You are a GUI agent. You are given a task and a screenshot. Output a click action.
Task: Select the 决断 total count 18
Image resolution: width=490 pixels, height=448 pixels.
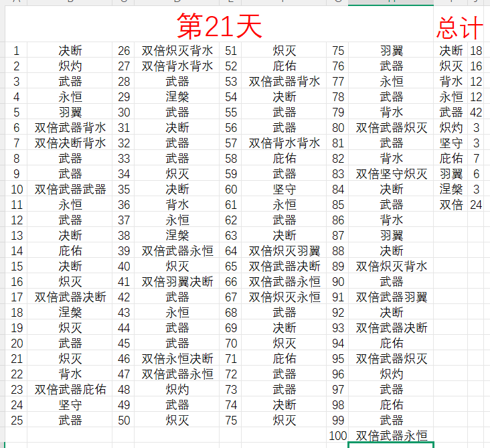476,50
